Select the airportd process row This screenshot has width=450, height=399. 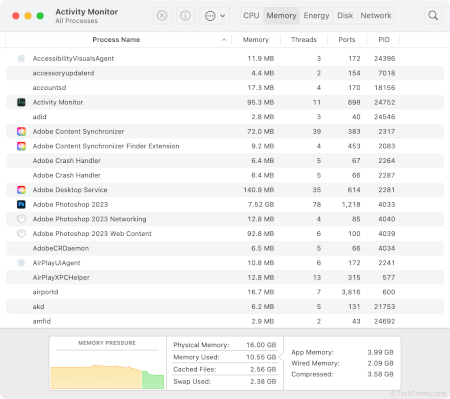pos(225,292)
